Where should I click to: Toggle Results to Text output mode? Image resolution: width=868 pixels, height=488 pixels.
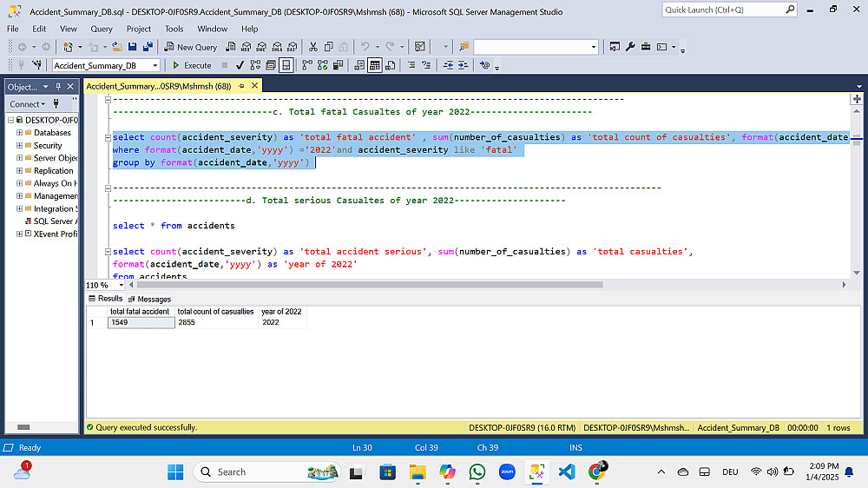click(x=359, y=65)
